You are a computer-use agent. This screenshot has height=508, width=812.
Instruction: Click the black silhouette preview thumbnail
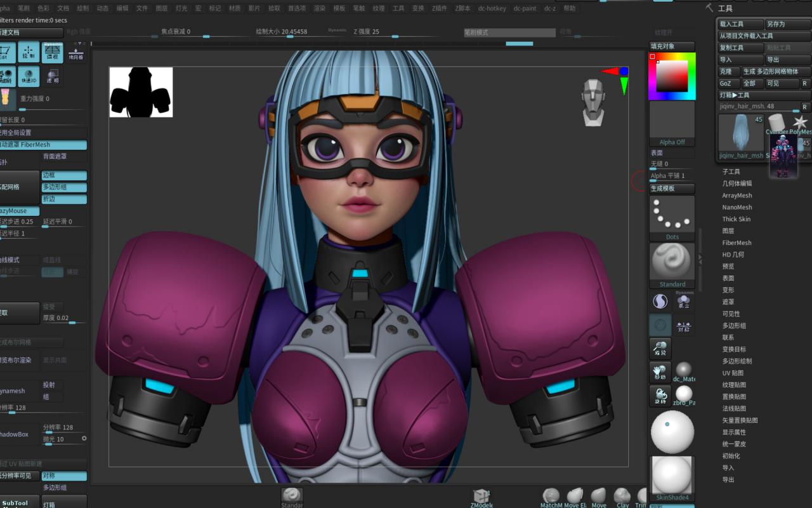coord(141,92)
